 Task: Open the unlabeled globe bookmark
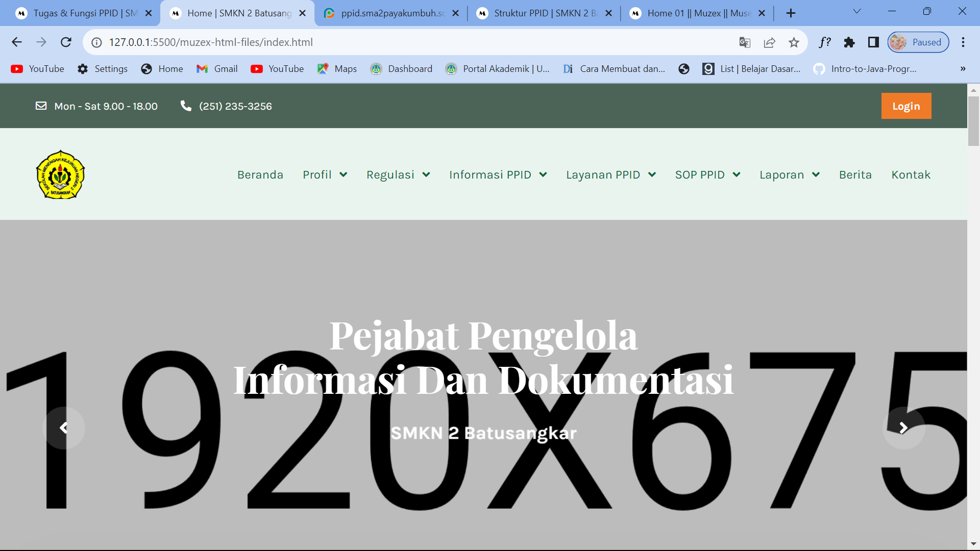coord(684,69)
